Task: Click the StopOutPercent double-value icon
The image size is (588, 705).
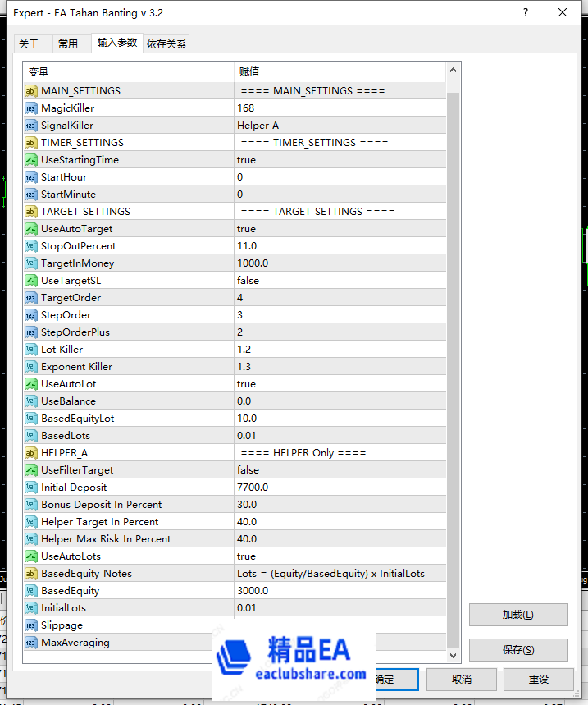Action: [30, 246]
